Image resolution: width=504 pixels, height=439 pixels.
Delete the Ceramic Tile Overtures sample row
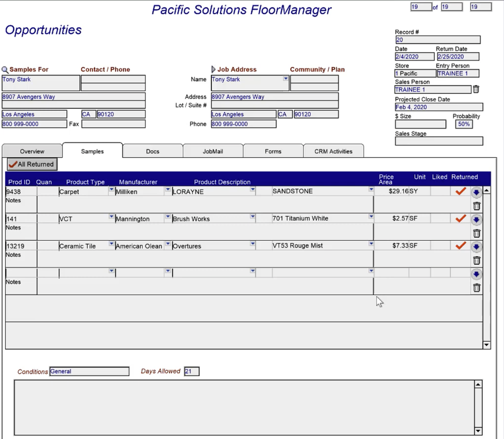[477, 260]
